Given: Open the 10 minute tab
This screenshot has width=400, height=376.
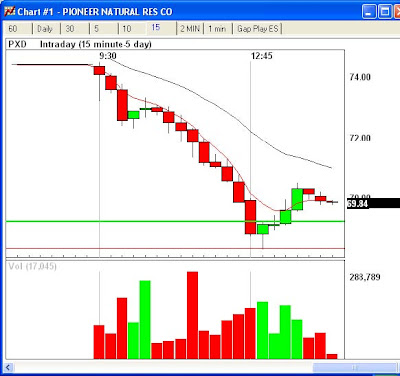Looking at the screenshot, I should 132,29.
